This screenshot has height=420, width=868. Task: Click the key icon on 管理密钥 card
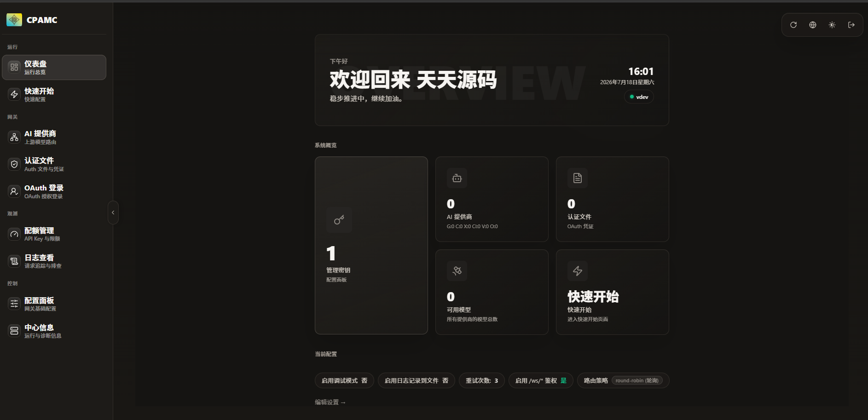[339, 220]
